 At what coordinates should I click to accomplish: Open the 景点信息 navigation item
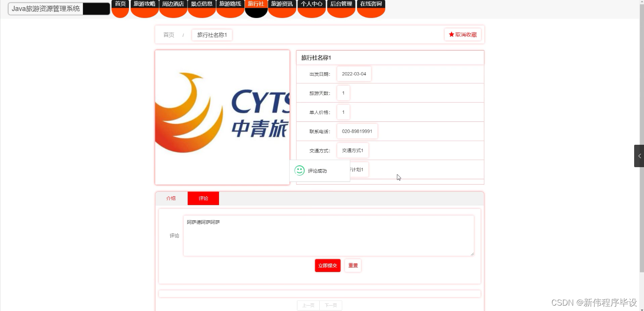pos(202,4)
